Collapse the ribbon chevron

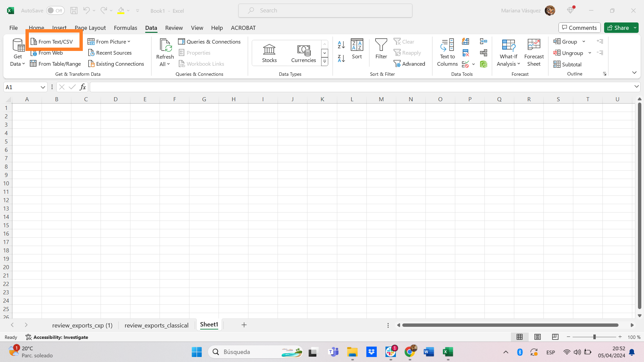click(x=634, y=73)
